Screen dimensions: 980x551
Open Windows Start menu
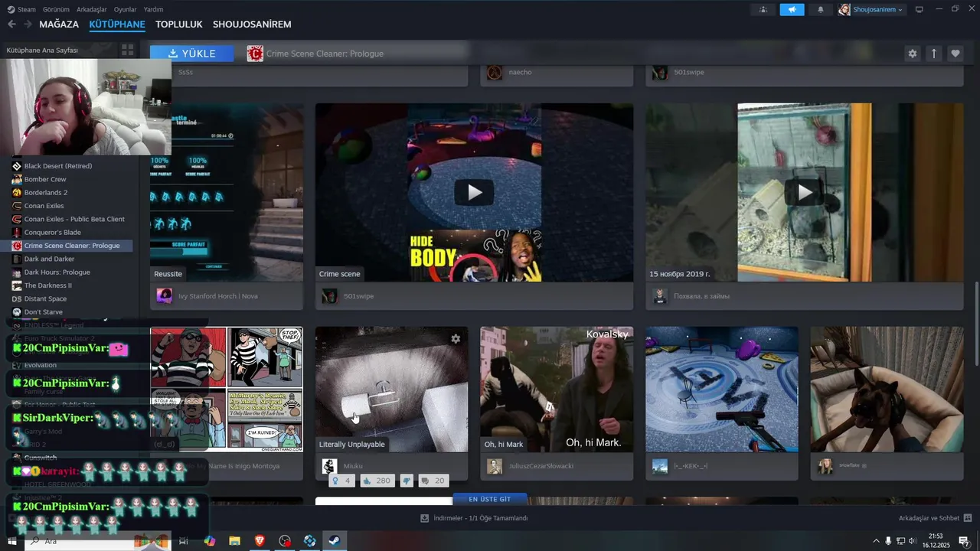pos(11,541)
